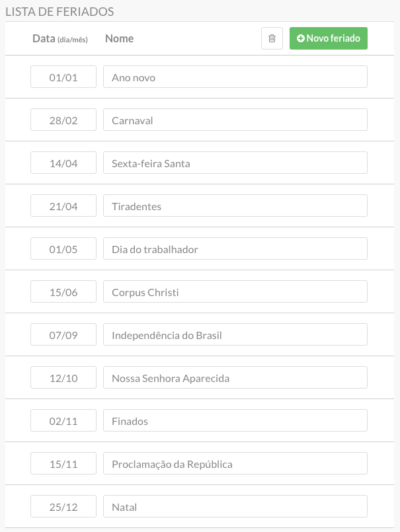Edit the Proclamação da República field
The height and width of the screenshot is (532, 400).
[235, 463]
